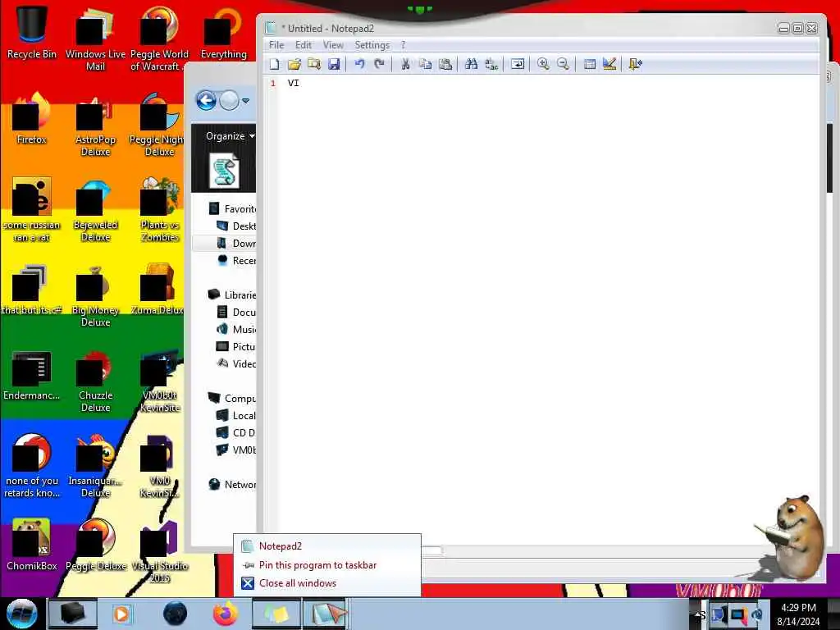Select the Chuzzle Deluxe desktop icon
840x630 pixels.
tap(95, 381)
